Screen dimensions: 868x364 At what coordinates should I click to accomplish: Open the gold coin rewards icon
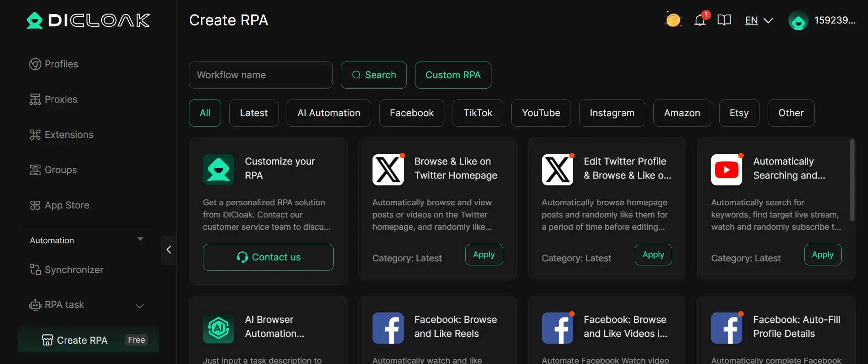coord(673,20)
